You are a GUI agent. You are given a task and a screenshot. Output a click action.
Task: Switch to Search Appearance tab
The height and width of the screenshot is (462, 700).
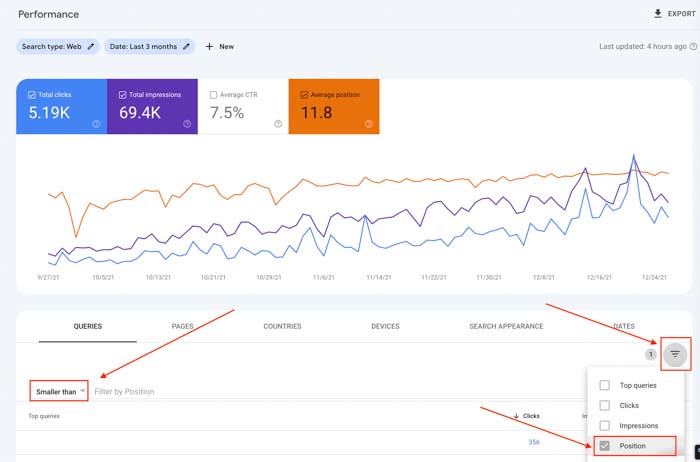(x=506, y=326)
